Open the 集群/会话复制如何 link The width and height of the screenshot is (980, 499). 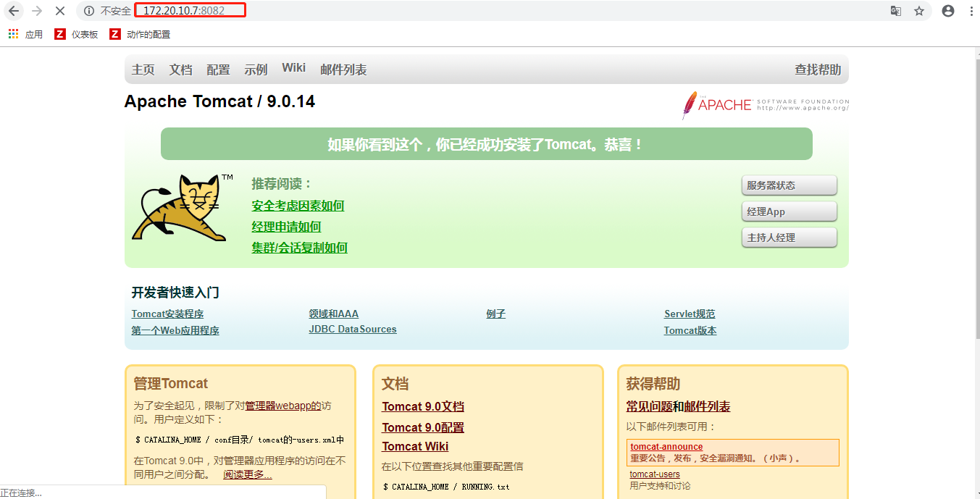click(299, 248)
